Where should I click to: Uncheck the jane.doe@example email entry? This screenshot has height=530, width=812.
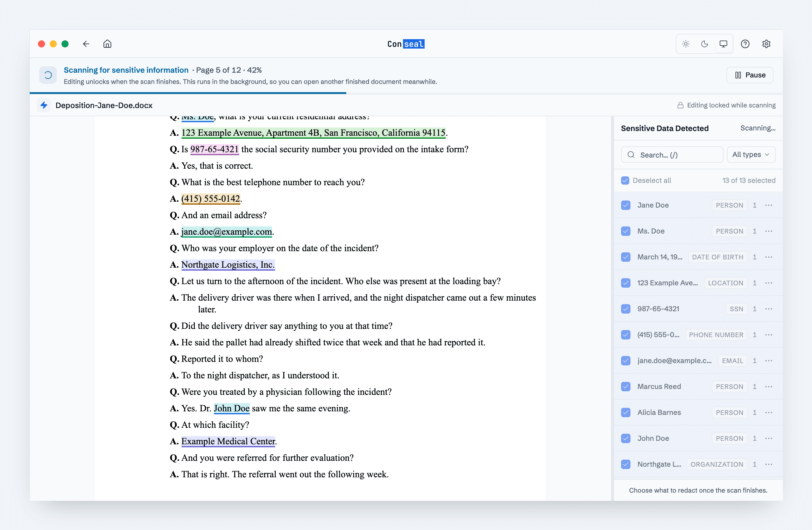[x=626, y=361]
